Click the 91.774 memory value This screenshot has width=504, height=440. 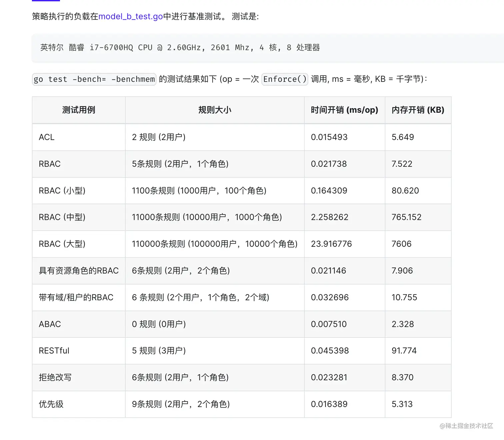(x=404, y=351)
